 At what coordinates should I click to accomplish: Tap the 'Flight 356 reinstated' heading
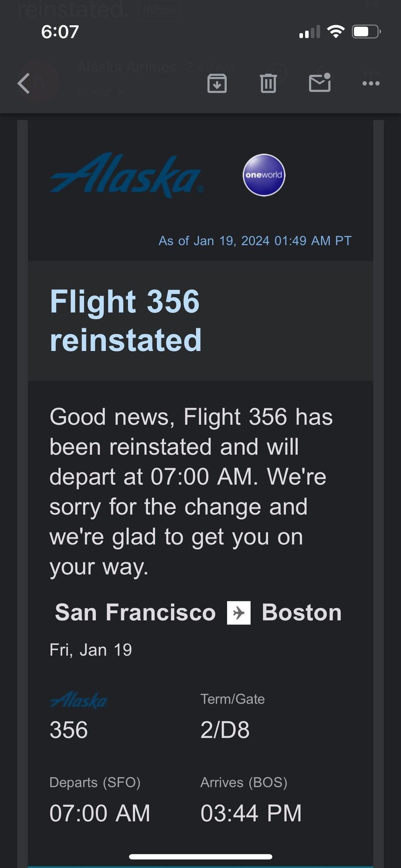(x=126, y=320)
